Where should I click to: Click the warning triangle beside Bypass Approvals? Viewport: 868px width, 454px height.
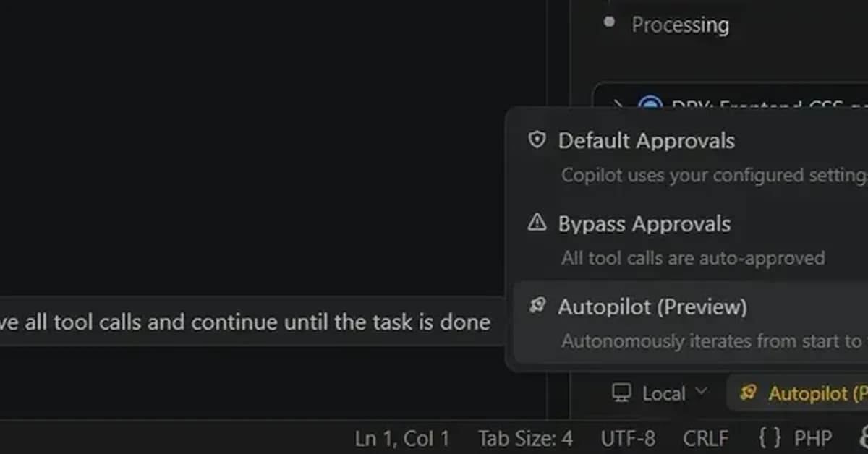coord(537,223)
